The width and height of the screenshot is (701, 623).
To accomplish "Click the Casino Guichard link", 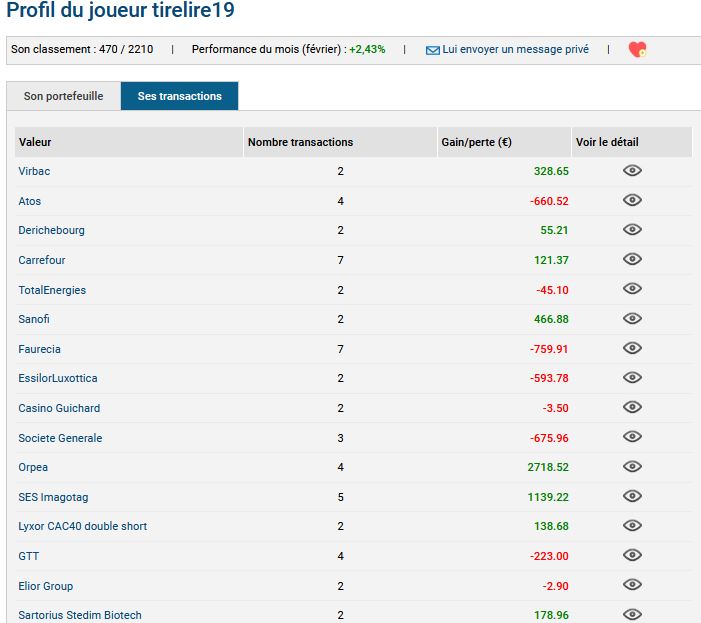I will click(59, 408).
